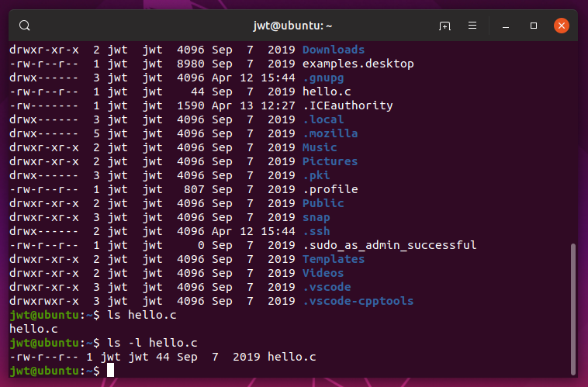Maximize the terminal window
The image size is (588, 387).
pyautogui.click(x=534, y=26)
